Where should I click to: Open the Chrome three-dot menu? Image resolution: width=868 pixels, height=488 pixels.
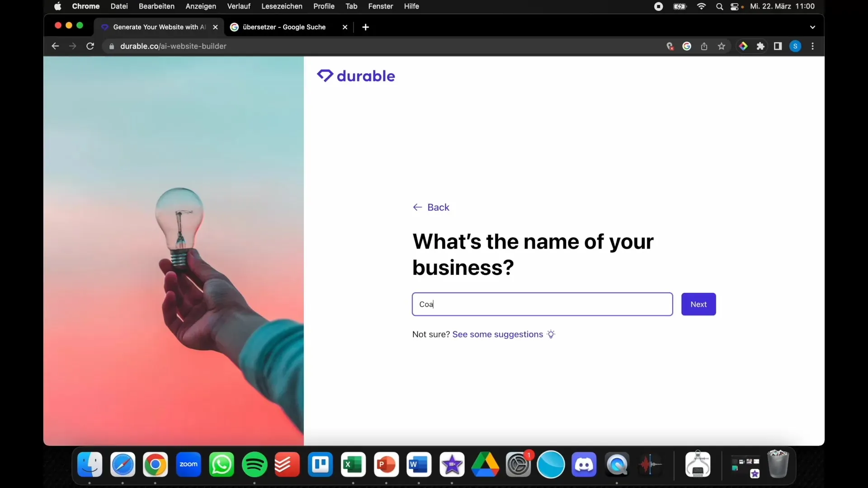813,46
